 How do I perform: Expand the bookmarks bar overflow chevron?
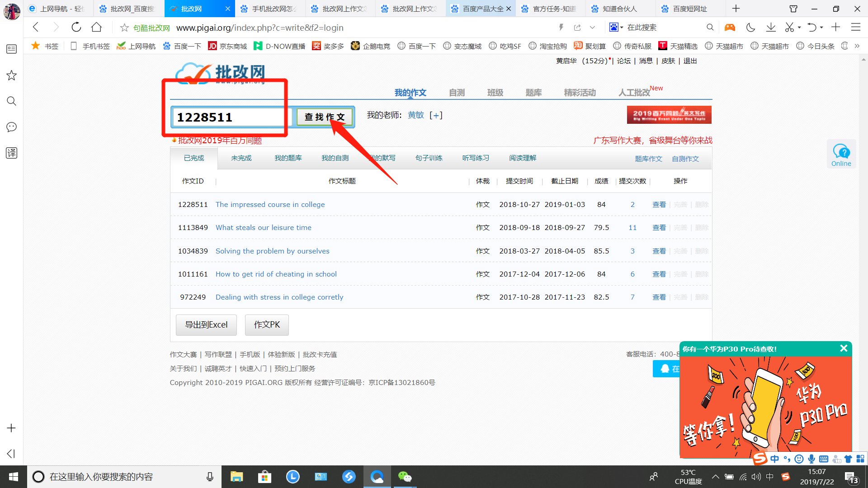[x=857, y=46]
